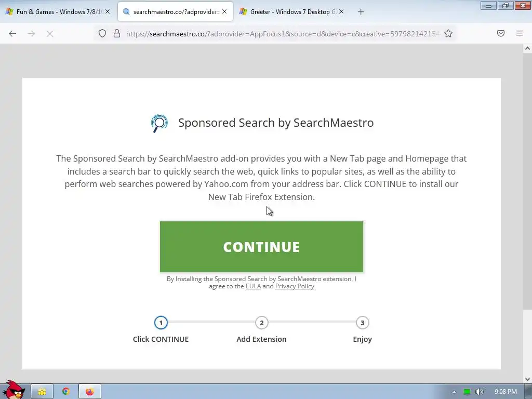532x399 pixels.
Task: Click the forward navigation arrow
Action: (x=31, y=33)
